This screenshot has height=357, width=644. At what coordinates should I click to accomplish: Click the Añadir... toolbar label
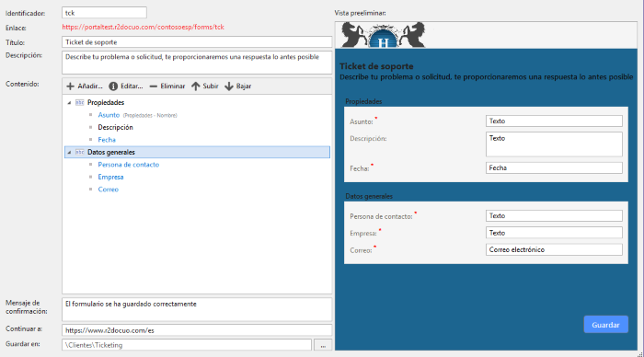point(90,86)
